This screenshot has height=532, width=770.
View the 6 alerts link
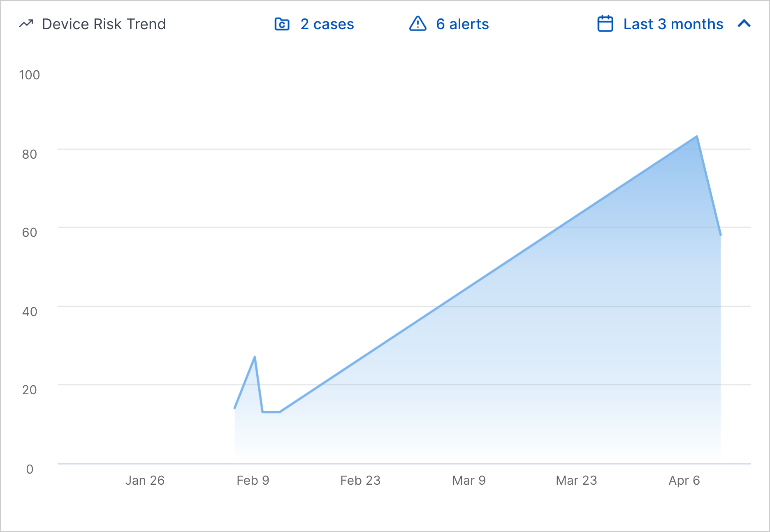click(462, 24)
